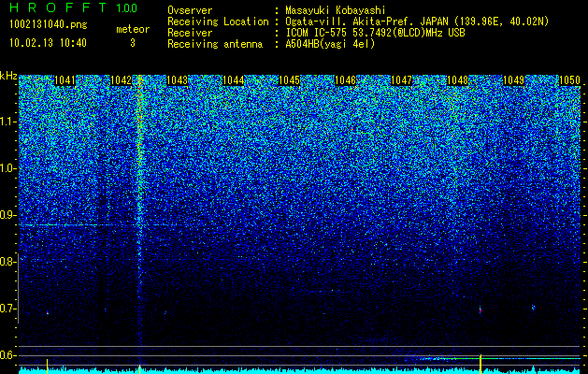
Task: Click the red echo dot near 1048
Action: pos(480,310)
